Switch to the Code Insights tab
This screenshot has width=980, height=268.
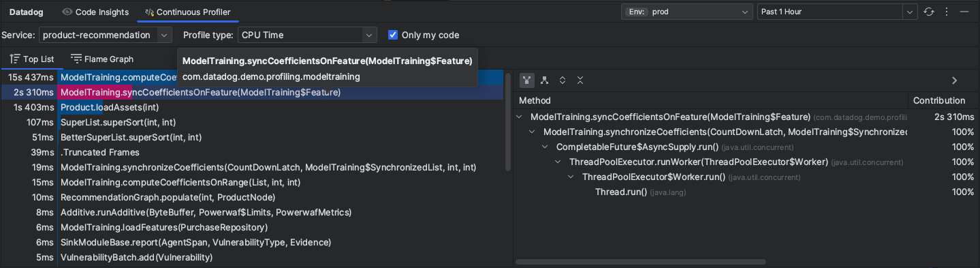(x=95, y=12)
